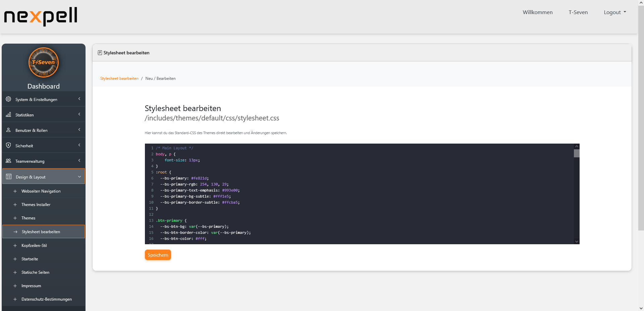The image size is (644, 311).
Task: Open the Stylesheet bearbeiten breadcrumb link
Action: click(119, 78)
